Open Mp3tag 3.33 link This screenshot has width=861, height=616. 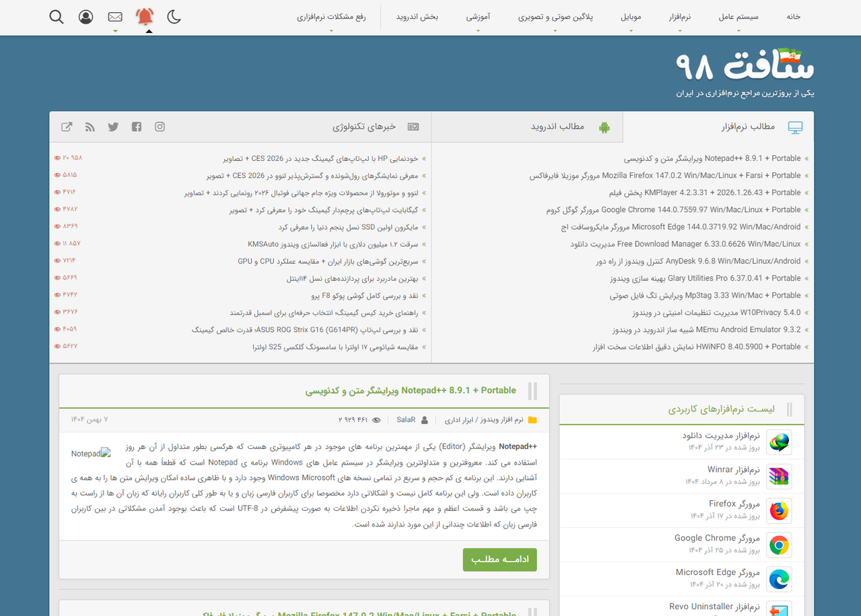click(x=705, y=295)
